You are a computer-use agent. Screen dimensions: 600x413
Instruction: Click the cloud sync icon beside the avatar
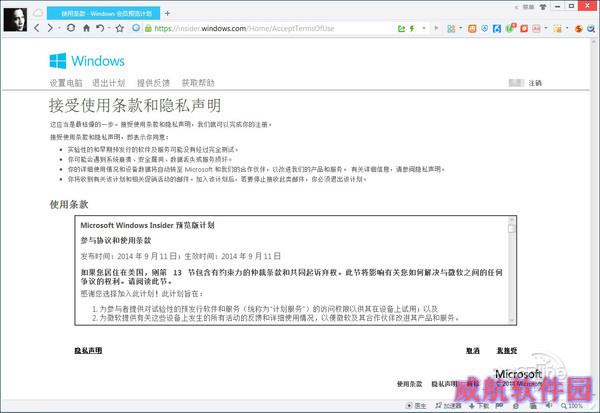38,13
